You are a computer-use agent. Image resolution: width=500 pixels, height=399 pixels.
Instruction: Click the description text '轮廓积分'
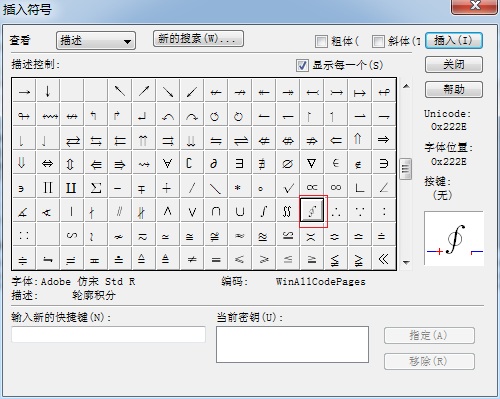[94, 295]
